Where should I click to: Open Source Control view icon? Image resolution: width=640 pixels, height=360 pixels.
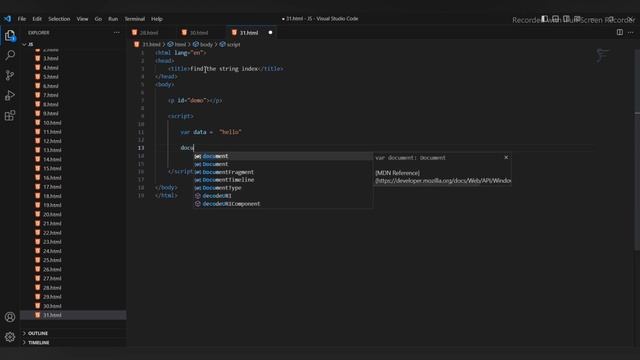10,75
